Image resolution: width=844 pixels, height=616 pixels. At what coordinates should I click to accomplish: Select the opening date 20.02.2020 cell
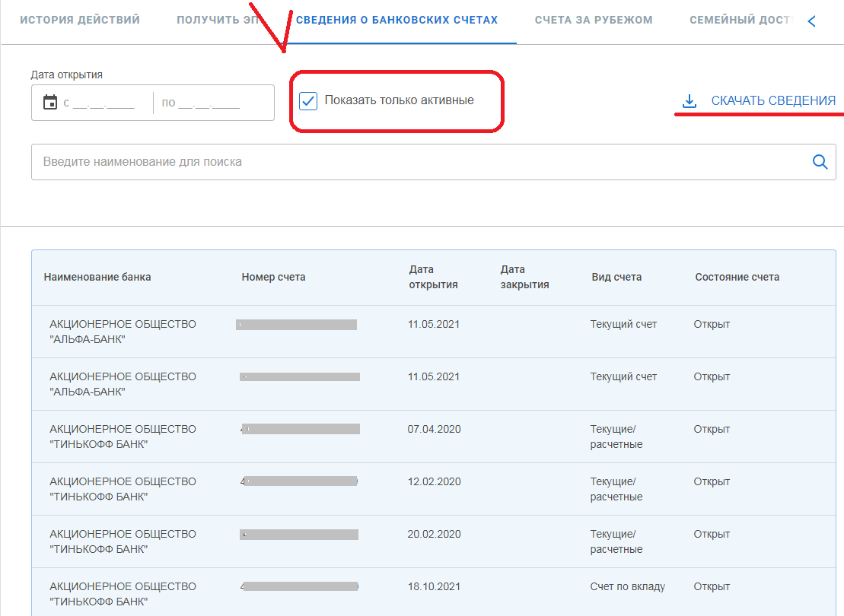point(435,534)
